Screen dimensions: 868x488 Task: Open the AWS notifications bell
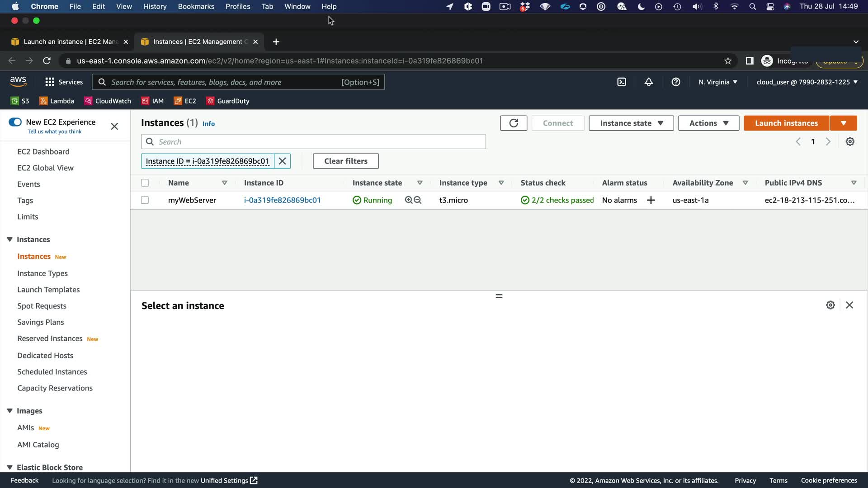pyautogui.click(x=649, y=82)
